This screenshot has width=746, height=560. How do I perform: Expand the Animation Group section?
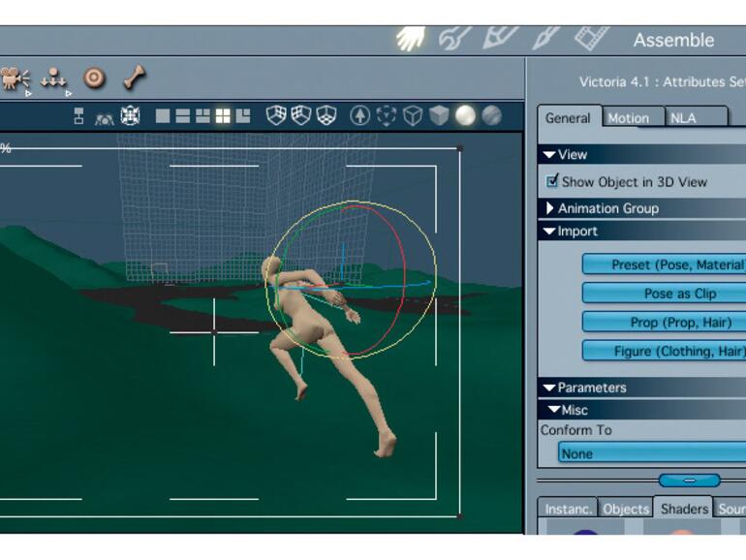pos(550,208)
